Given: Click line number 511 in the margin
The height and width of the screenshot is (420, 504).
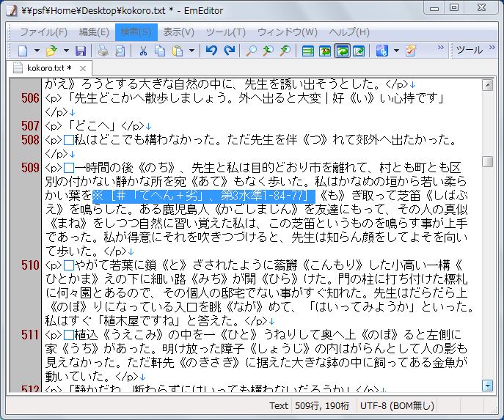Looking at the screenshot, I should (30, 335).
